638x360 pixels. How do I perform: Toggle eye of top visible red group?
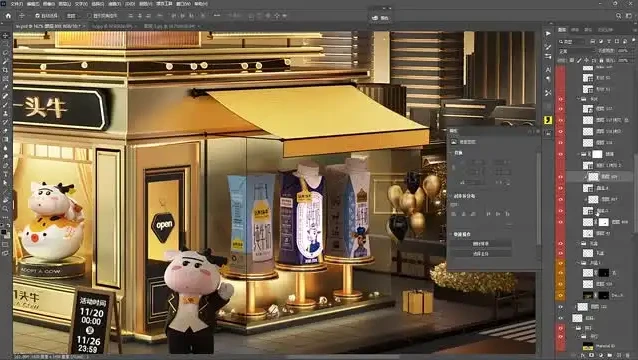(x=561, y=99)
